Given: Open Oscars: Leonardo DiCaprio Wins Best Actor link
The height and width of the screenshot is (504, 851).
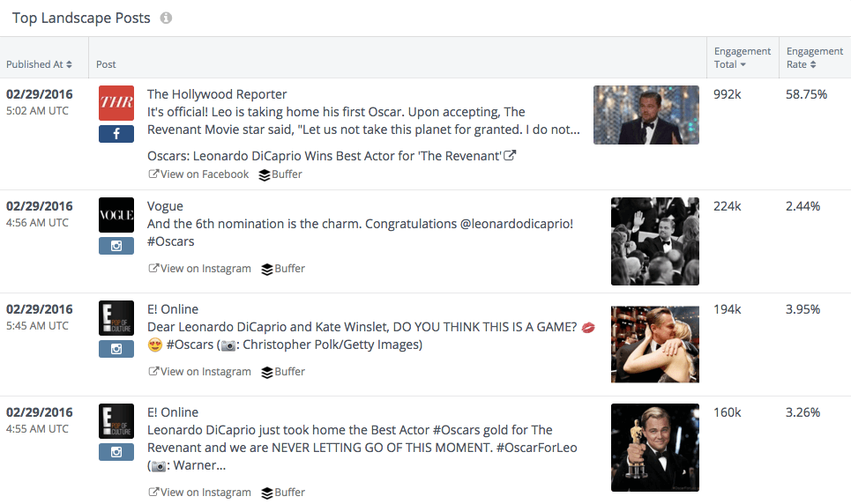Looking at the screenshot, I should tap(331, 156).
